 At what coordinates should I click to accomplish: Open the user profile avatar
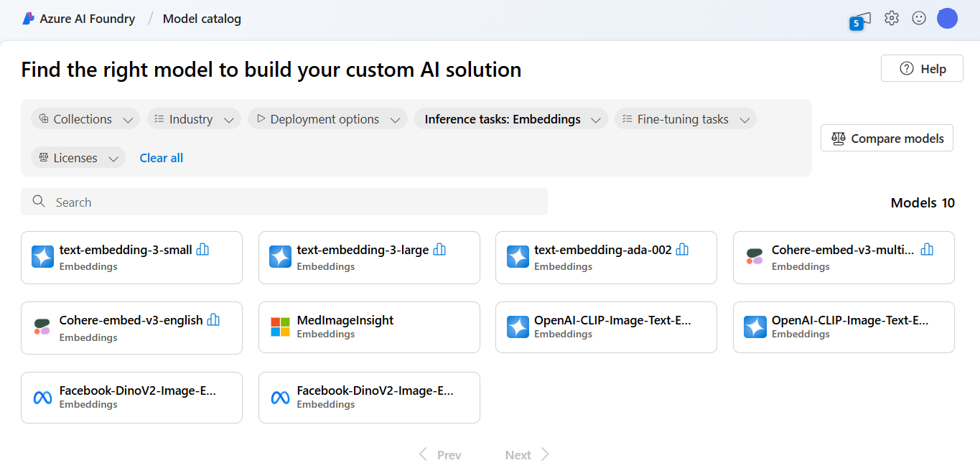click(x=948, y=19)
